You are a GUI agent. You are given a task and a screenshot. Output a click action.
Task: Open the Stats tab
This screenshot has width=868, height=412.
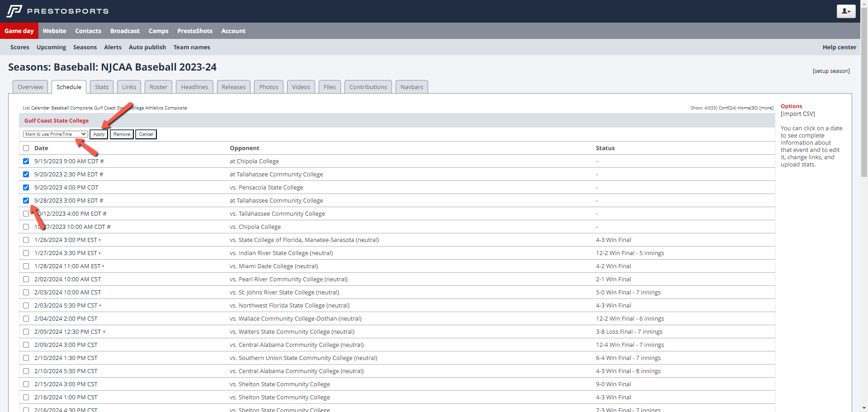[102, 87]
